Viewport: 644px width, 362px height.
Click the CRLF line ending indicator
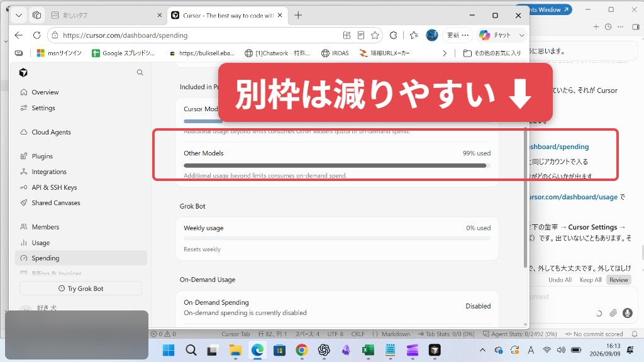coord(358,334)
